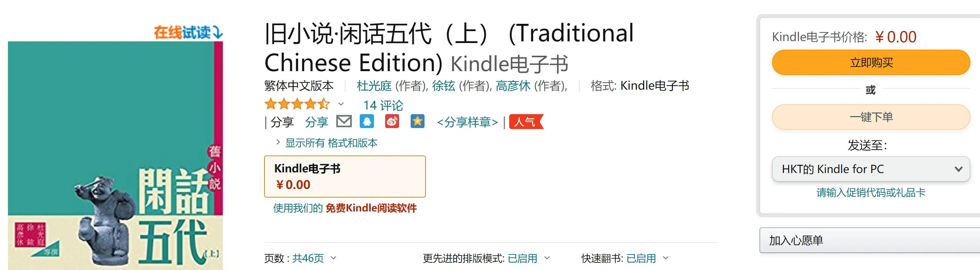This screenshot has width=980, height=270.
Task: Select the Kindle电子书 ¥0.00 format tab
Action: (x=345, y=176)
